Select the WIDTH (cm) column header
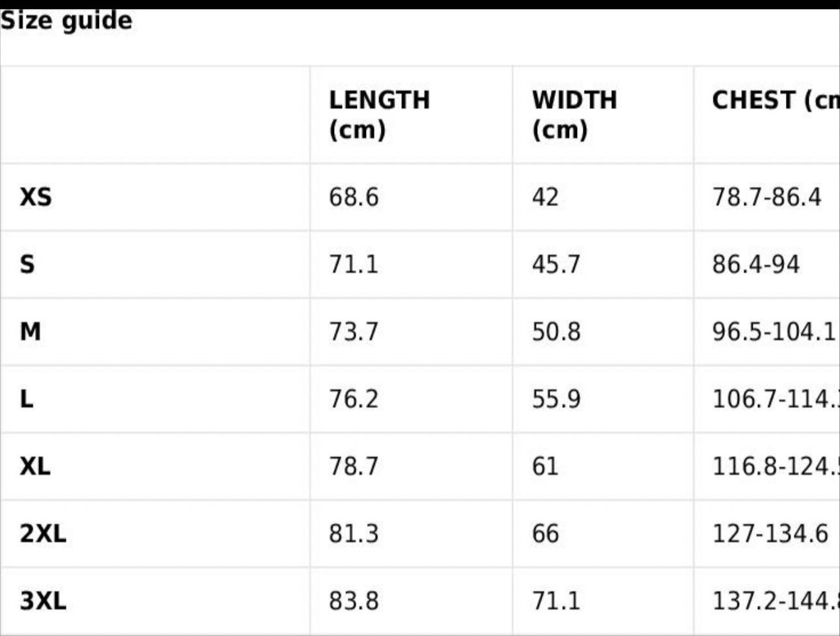The height and width of the screenshot is (636, 840). point(574,115)
